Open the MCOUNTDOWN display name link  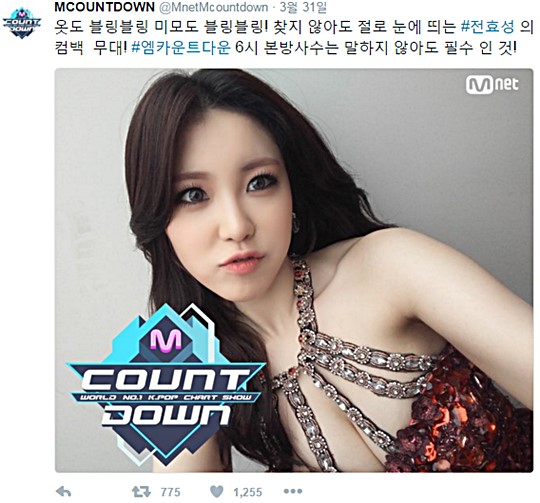click(x=104, y=7)
